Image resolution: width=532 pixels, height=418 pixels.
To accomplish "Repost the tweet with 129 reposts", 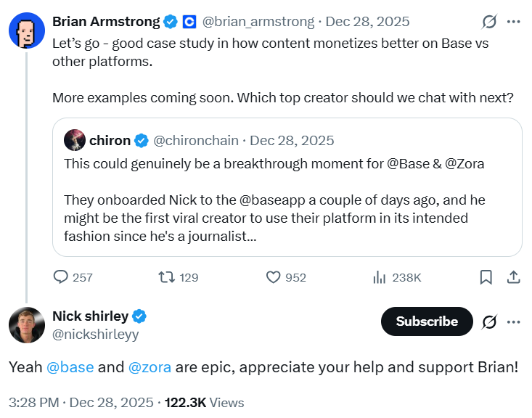I will point(165,276).
